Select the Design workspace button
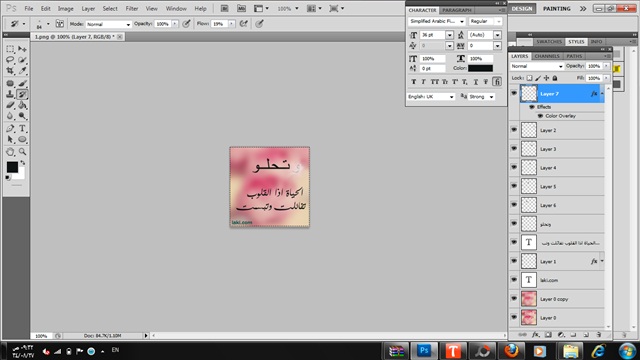Viewport: 640px width, 360px height. tap(522, 8)
